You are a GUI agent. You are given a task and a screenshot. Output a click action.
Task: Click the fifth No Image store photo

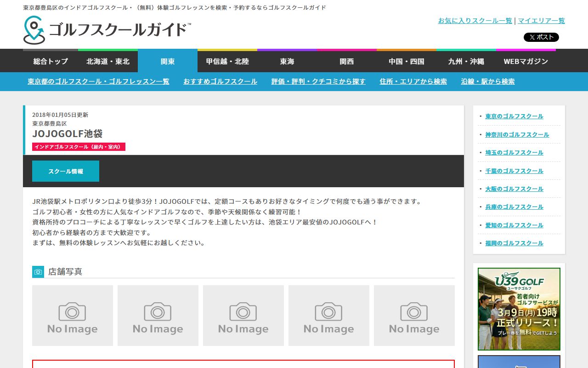414,316
